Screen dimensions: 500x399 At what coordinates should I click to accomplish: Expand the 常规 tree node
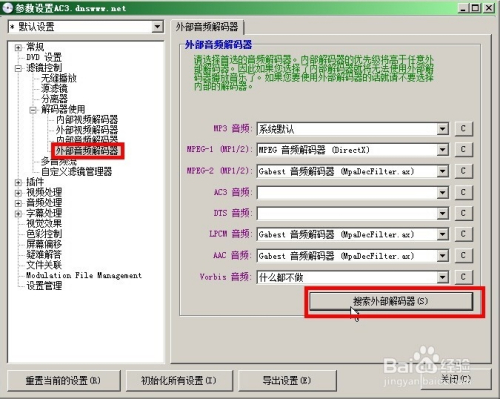[x=18, y=47]
